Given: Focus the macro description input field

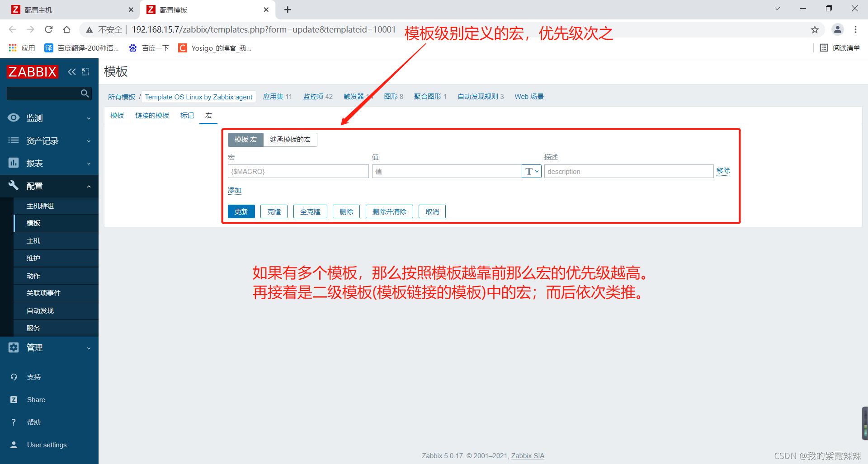Looking at the screenshot, I should coord(629,171).
